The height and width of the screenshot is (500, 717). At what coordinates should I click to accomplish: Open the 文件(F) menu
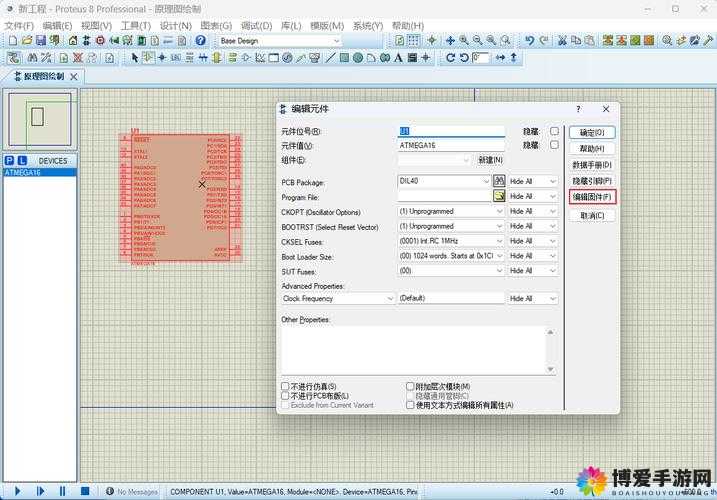click(x=19, y=26)
